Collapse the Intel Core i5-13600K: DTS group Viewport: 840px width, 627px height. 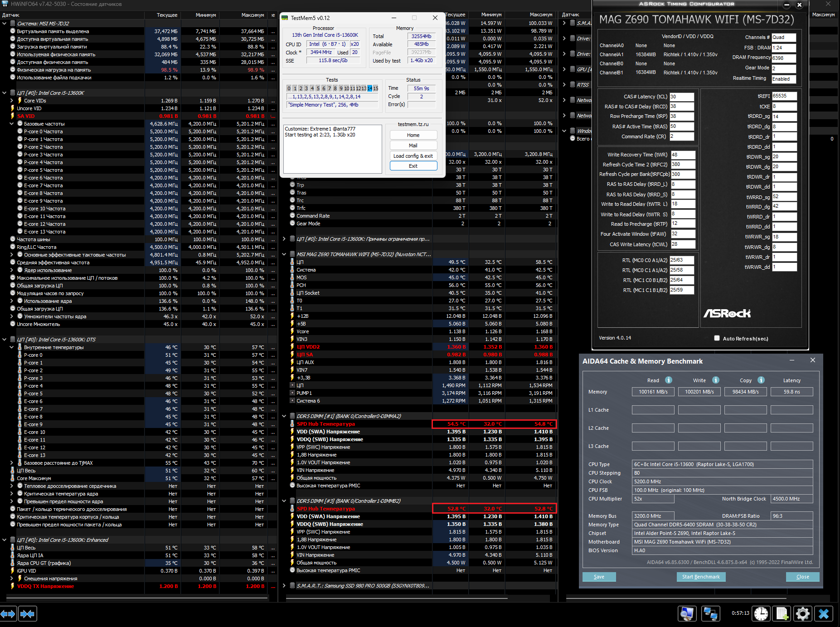coord(4,340)
